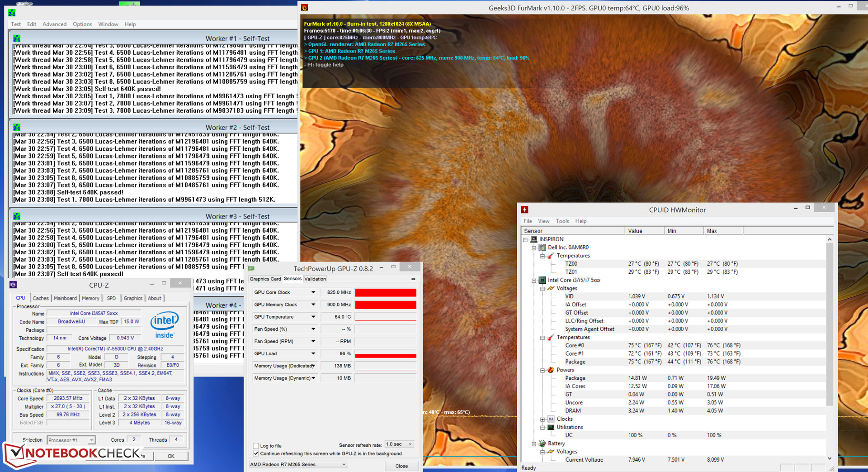Uncheck Continue refreshing in background option
This screenshot has width=868, height=472.
point(256,453)
